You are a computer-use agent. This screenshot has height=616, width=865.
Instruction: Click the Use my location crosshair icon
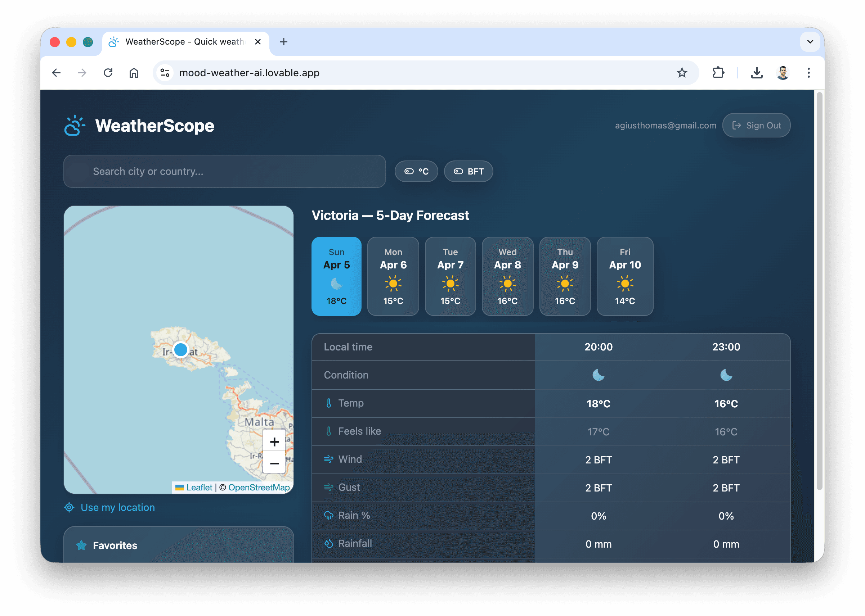69,507
